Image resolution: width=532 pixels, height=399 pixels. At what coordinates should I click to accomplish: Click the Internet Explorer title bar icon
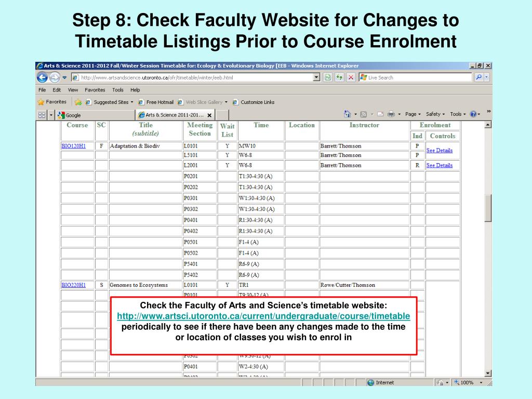39,65
